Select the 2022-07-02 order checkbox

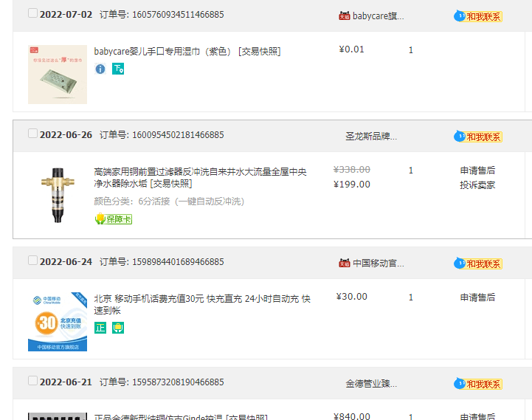[32, 13]
